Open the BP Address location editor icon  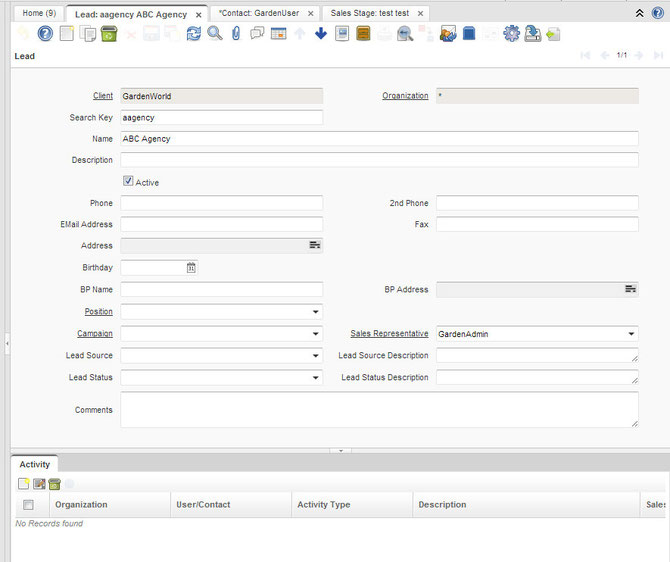630,289
